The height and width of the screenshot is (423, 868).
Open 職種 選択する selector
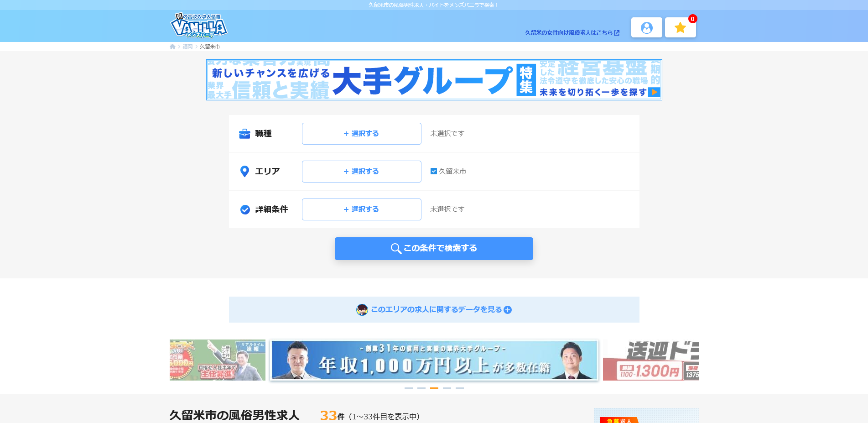click(361, 134)
